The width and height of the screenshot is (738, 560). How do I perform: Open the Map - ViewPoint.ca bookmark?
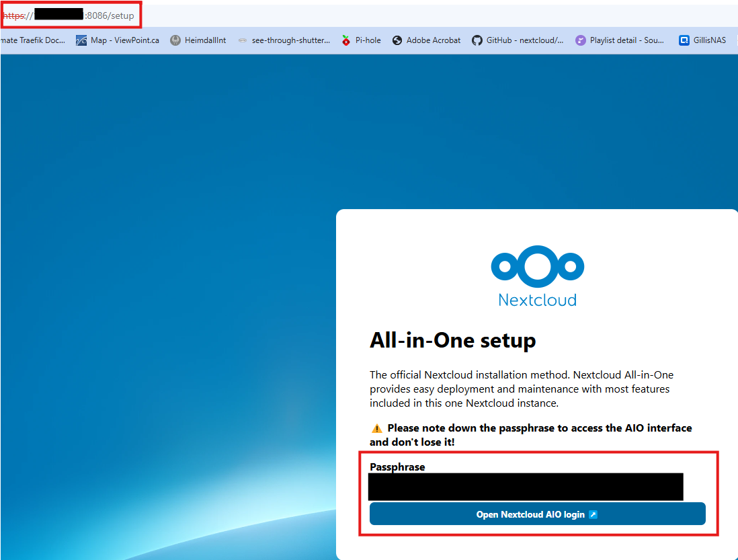point(118,40)
